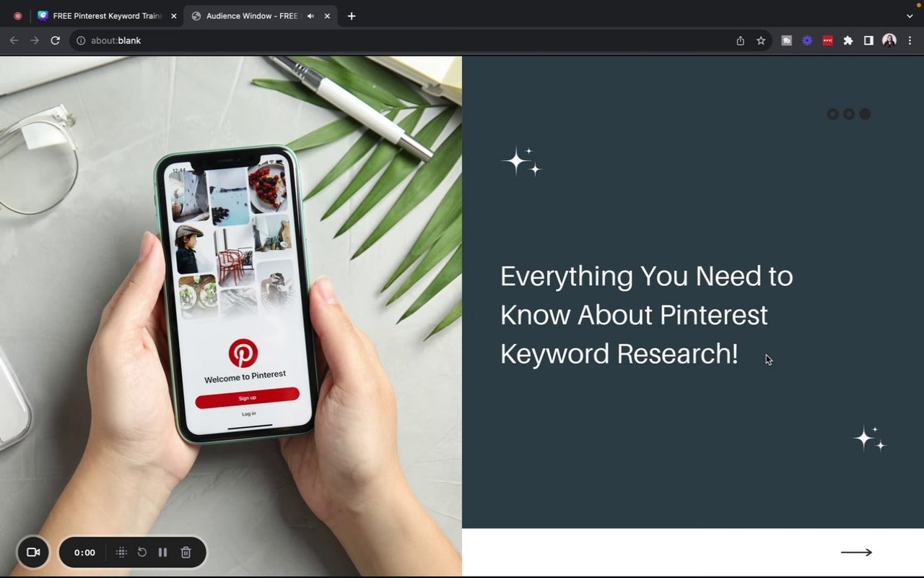924x578 pixels.
Task: Click Log in text on phone image
Action: (248, 414)
